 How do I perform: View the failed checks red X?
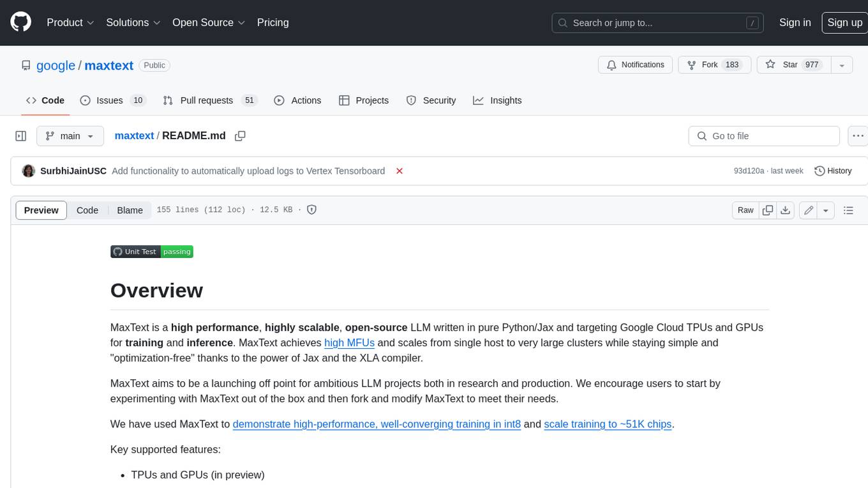tap(400, 171)
